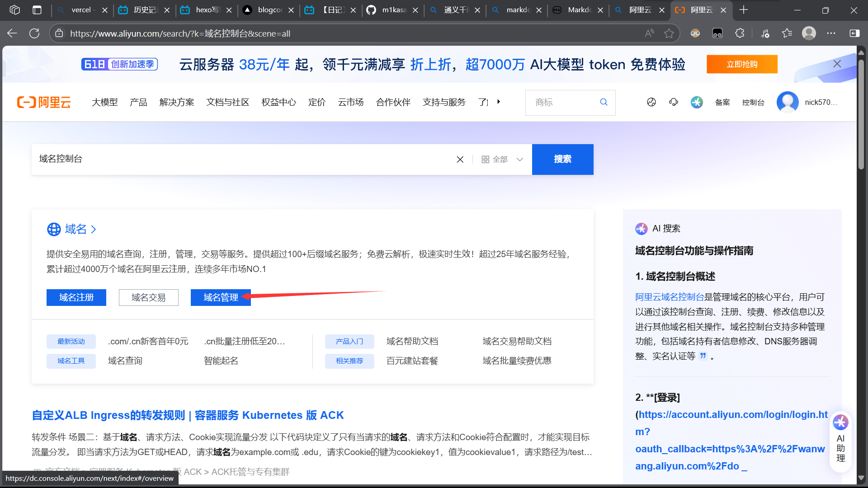Click the blue 搜索 button
This screenshot has height=488, width=868.
[x=562, y=160]
